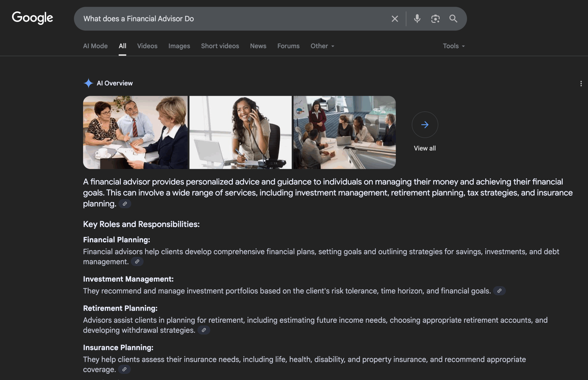Start voice search with the microphone icon

tap(417, 19)
